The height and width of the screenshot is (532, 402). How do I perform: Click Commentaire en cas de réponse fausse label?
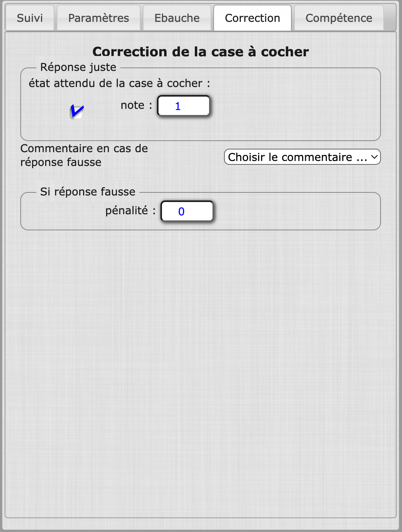[x=84, y=155]
